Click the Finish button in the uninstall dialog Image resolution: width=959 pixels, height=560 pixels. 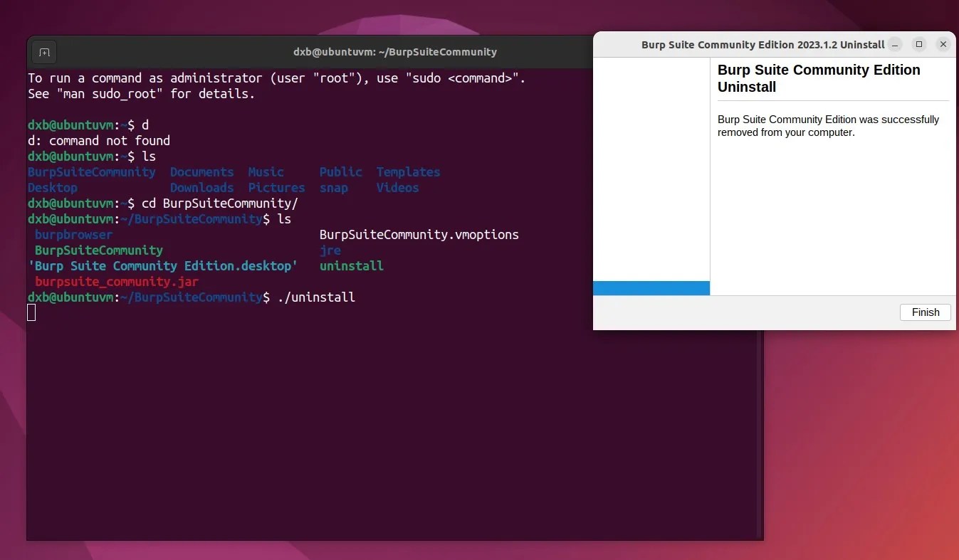click(x=924, y=312)
